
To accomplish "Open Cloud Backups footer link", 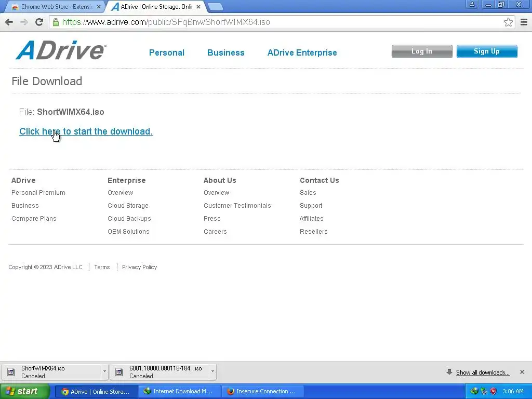I will pyautogui.click(x=129, y=219).
